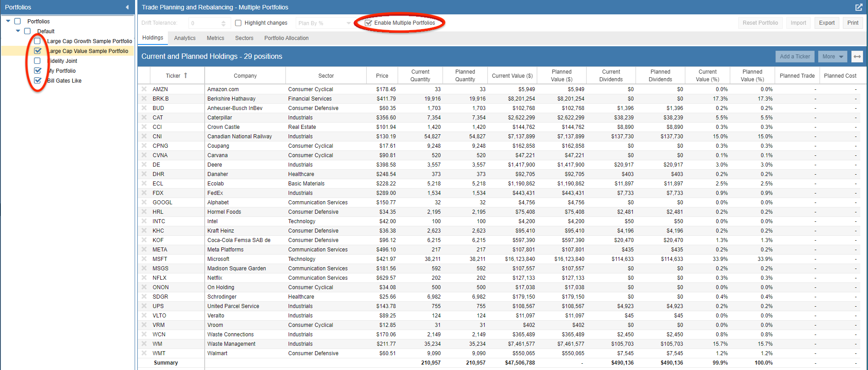Remove the DHR row with X icon

click(x=144, y=174)
